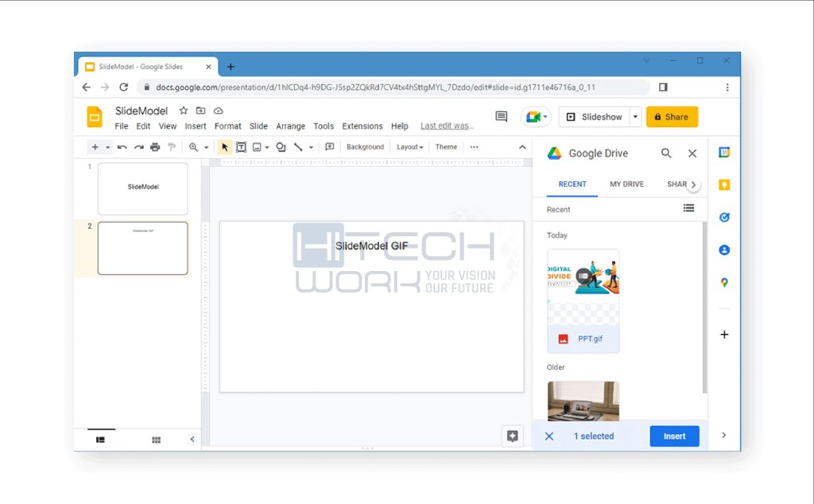Screen dimensions: 814x504
Task: Click the Background toolbar button
Action: click(365, 147)
